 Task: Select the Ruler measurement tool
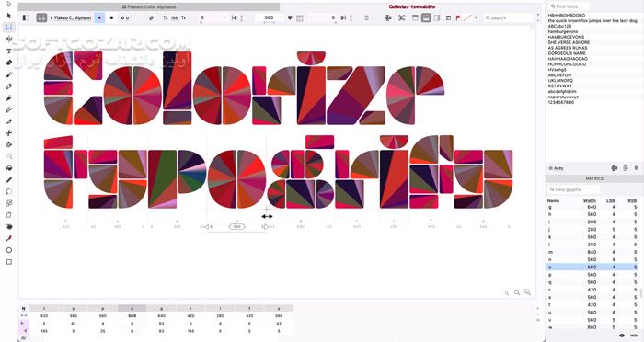9,180
